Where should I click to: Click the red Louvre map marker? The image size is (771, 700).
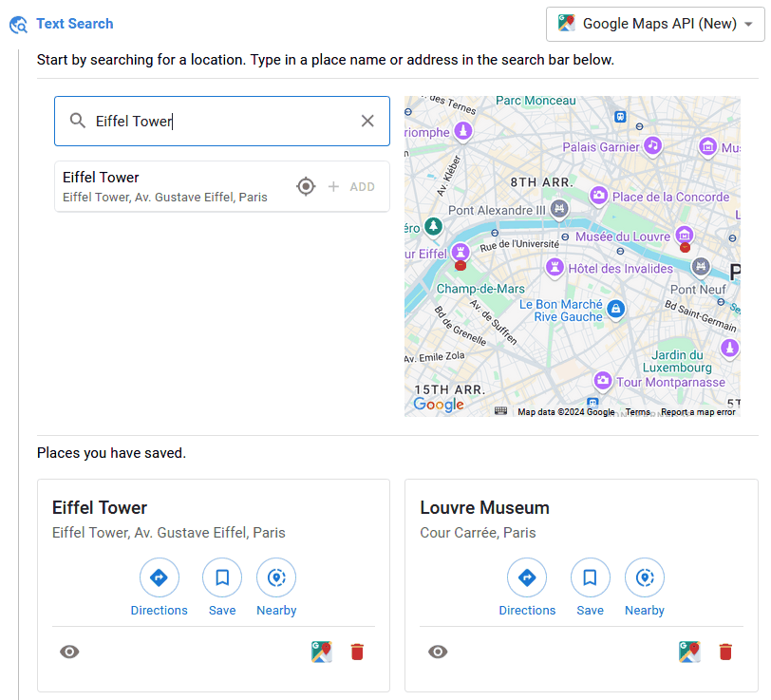685,248
